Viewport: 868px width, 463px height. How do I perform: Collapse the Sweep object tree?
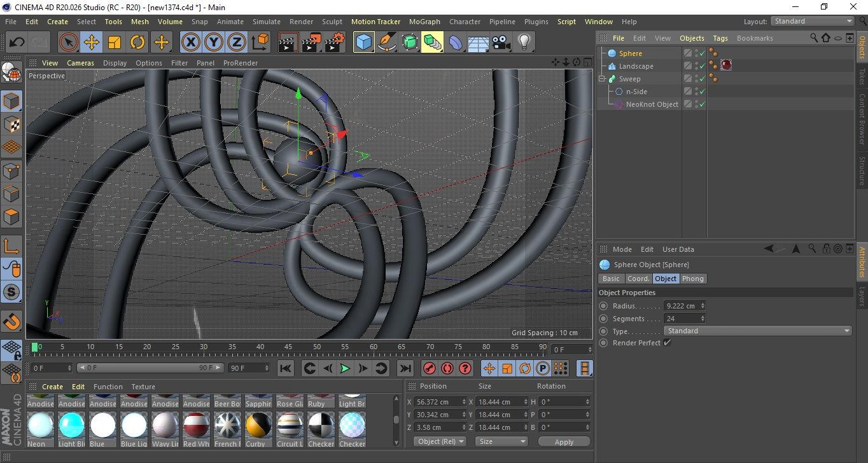(601, 79)
